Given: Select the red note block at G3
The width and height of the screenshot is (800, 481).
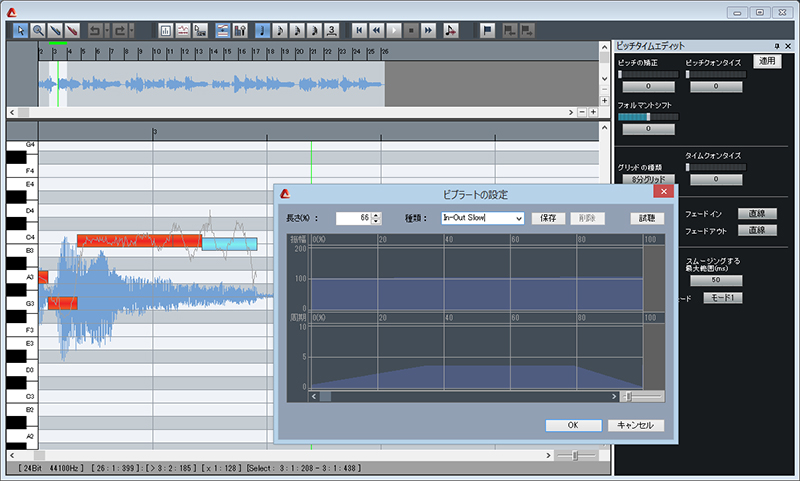Looking at the screenshot, I should [x=62, y=303].
